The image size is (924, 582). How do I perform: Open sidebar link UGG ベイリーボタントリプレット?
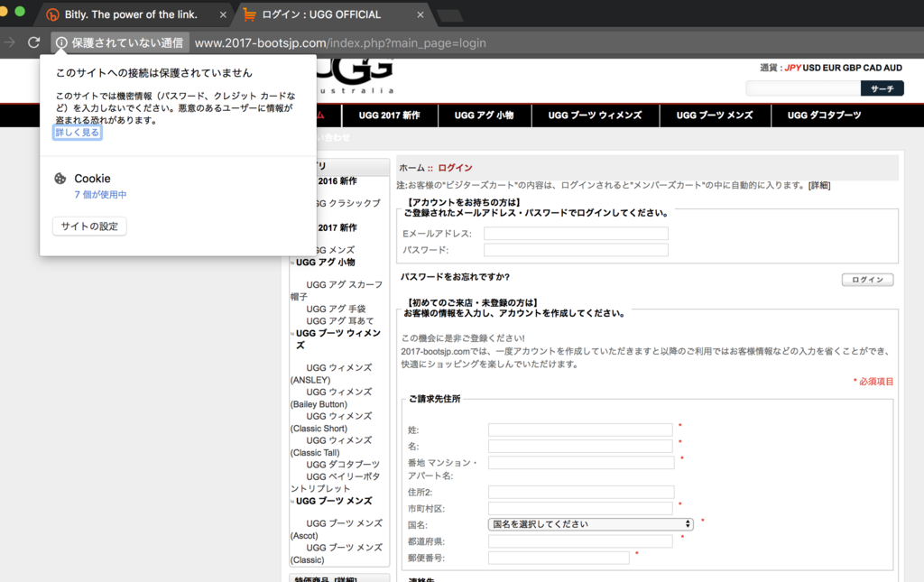point(336,483)
